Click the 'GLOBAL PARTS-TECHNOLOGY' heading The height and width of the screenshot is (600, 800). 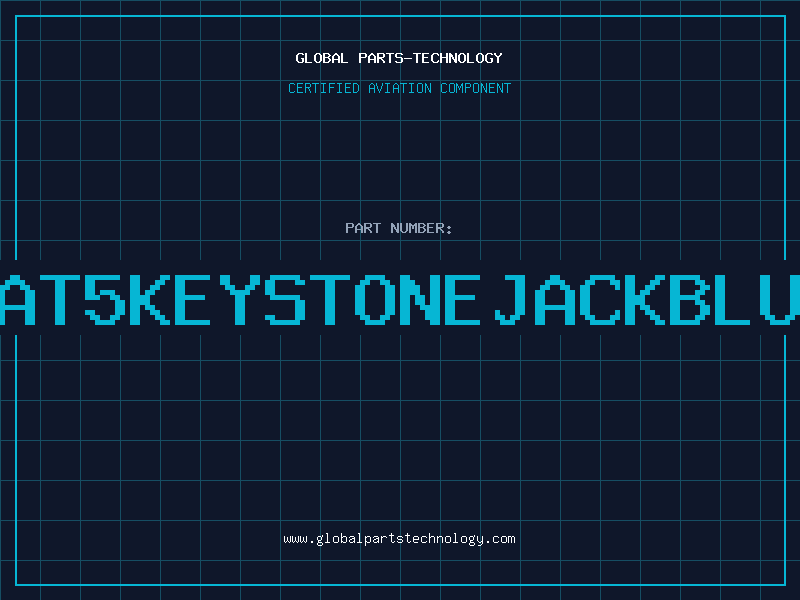click(399, 58)
